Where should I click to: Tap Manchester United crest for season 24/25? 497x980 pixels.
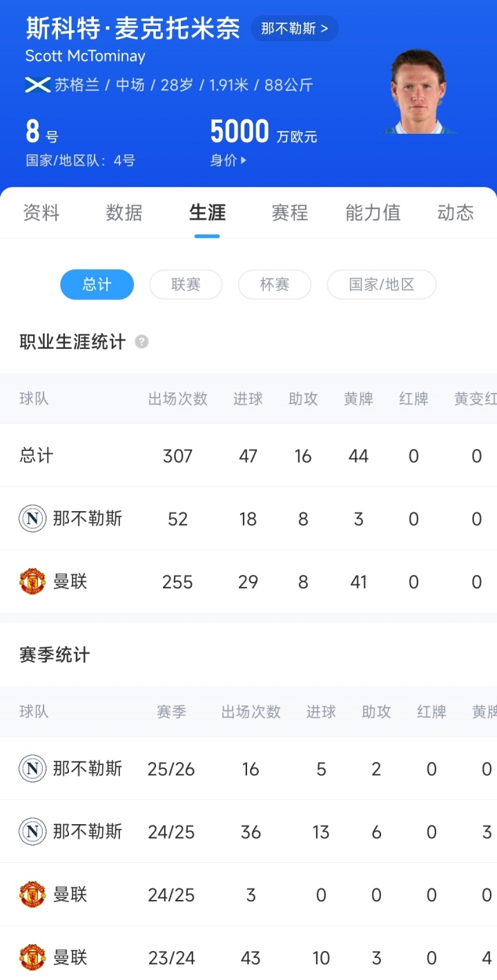click(32, 895)
